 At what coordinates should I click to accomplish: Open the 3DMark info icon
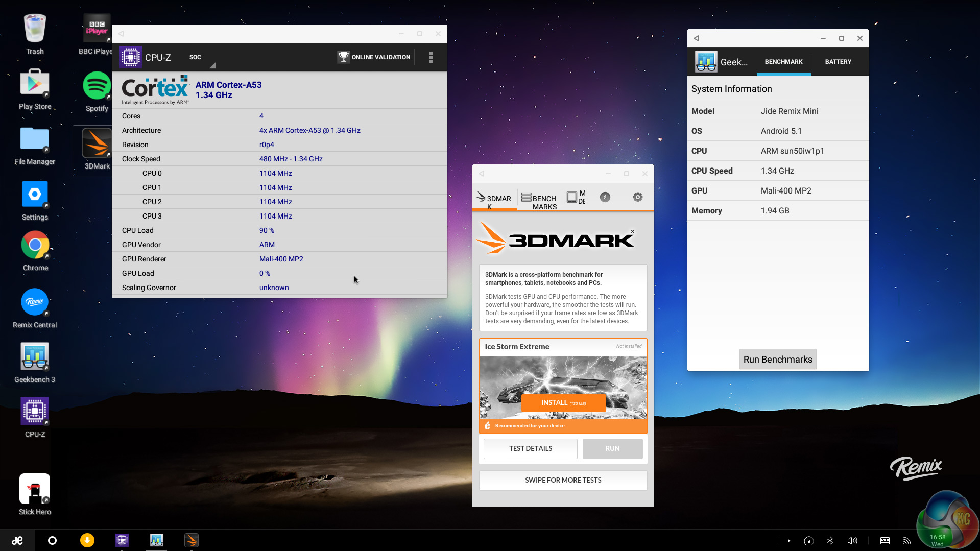tap(605, 197)
